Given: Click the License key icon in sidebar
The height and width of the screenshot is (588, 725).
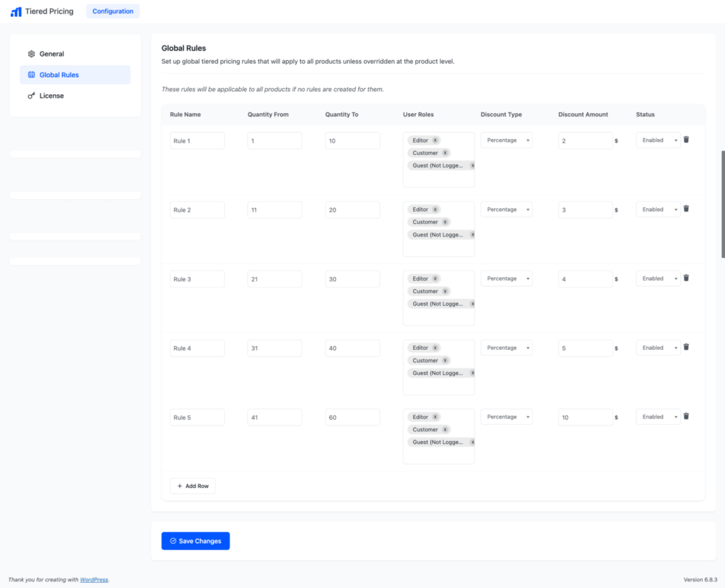Looking at the screenshot, I should tap(31, 95).
